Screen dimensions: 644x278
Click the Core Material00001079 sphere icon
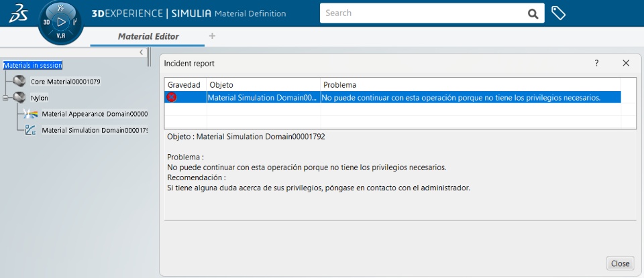coord(19,81)
